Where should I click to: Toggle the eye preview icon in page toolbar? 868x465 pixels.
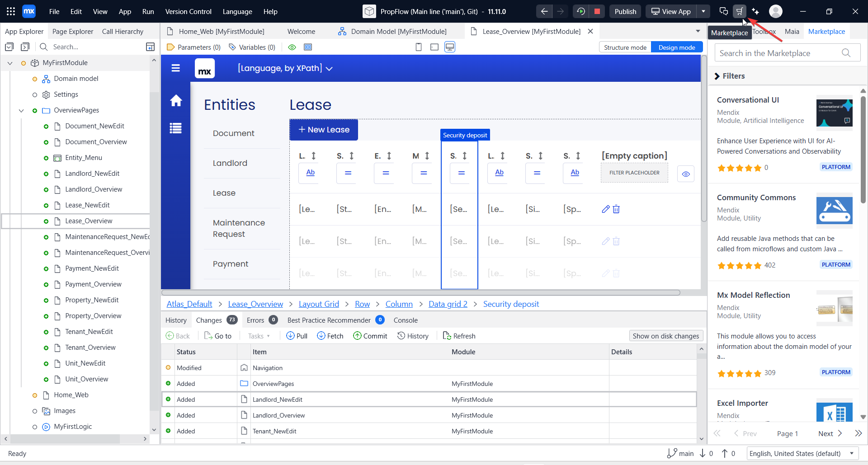[x=292, y=47]
